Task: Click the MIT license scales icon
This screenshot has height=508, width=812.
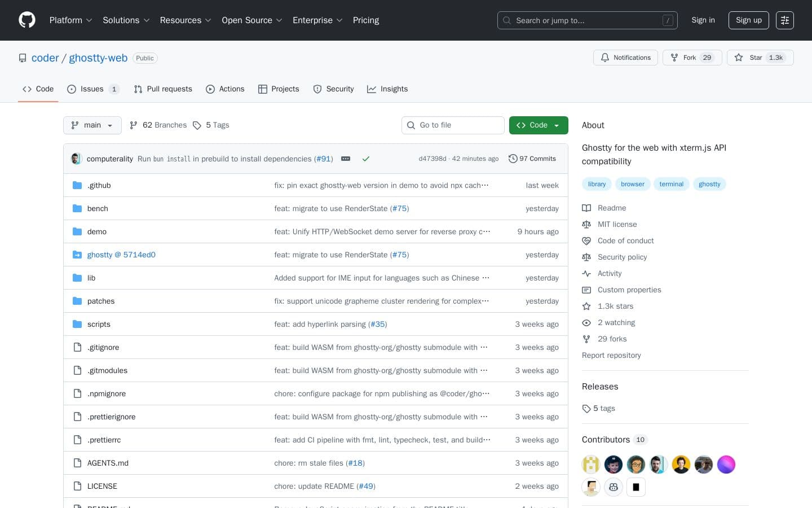Action: [586, 224]
